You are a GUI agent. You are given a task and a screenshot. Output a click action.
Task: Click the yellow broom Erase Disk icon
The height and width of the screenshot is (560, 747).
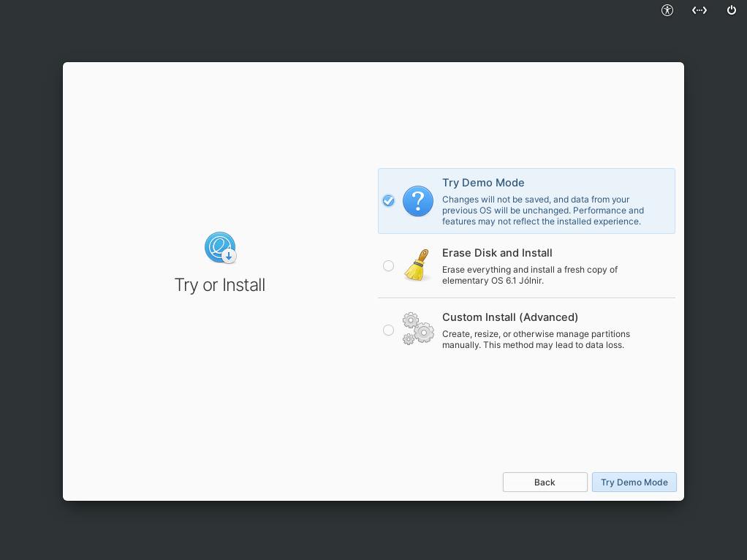coord(417,265)
